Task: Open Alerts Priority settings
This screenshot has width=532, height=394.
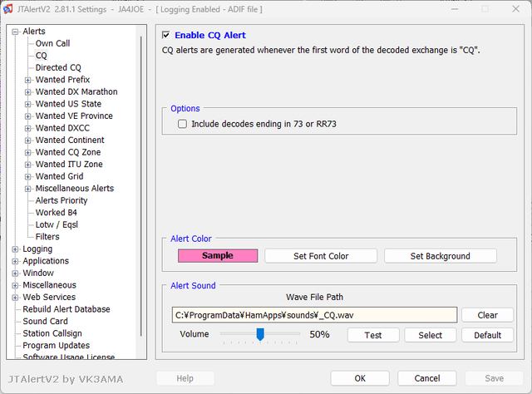Action: (x=62, y=200)
